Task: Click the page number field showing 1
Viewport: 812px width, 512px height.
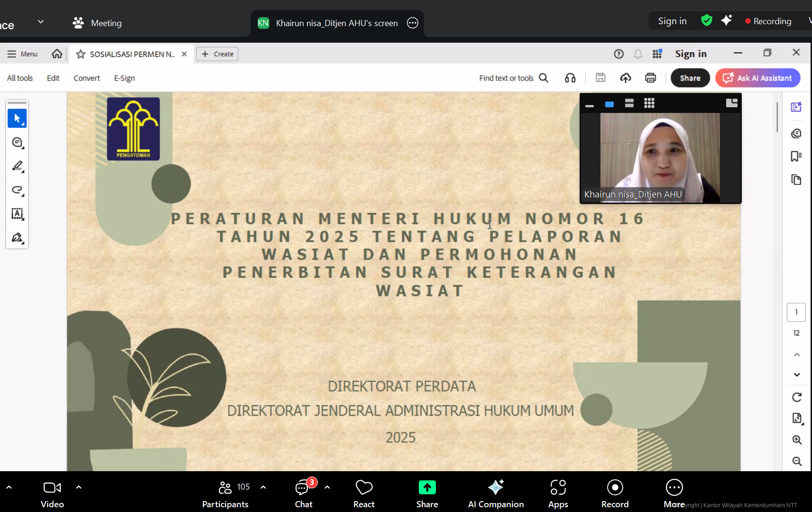Action: (x=796, y=312)
